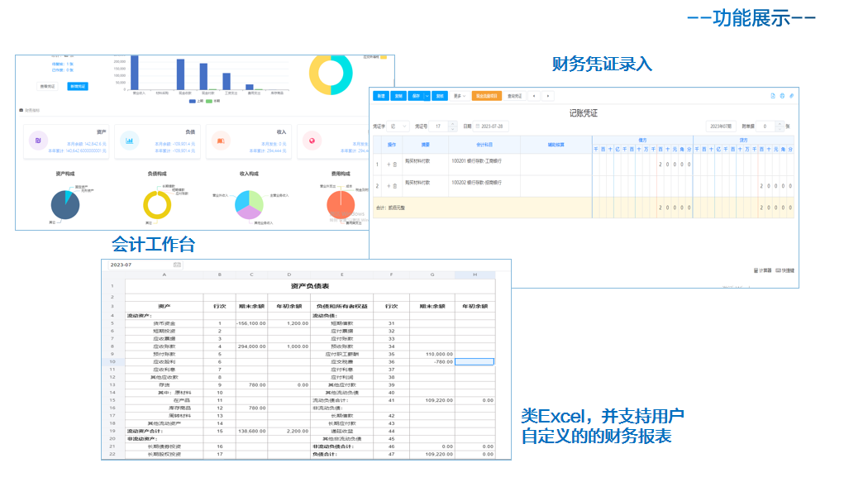Image resolution: width=868 pixels, height=487 pixels.
Task: Open the 2023-07 month picker above the balance sheet
Action: 145,265
